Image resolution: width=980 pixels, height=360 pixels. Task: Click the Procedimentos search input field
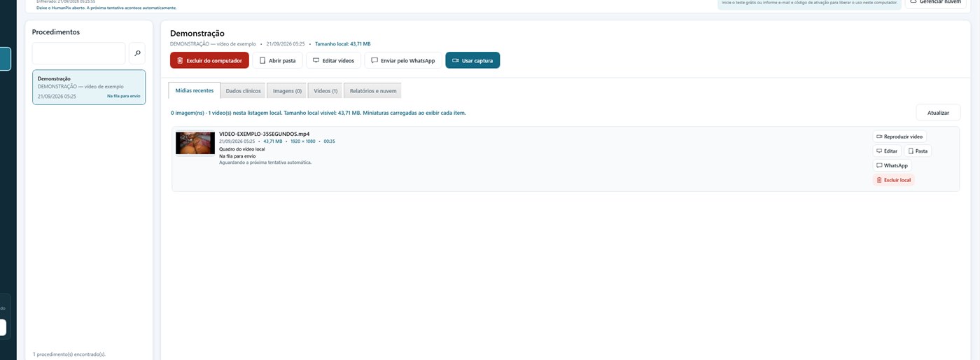pyautogui.click(x=78, y=53)
